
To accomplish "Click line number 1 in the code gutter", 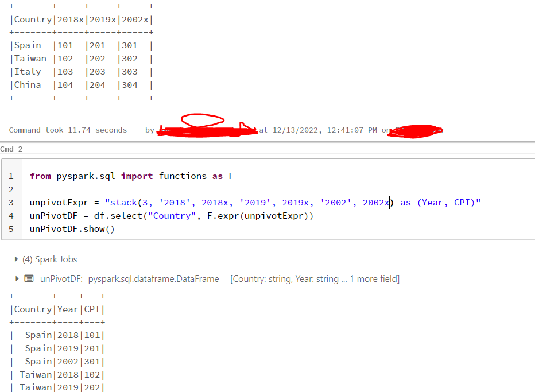I will point(11,176).
